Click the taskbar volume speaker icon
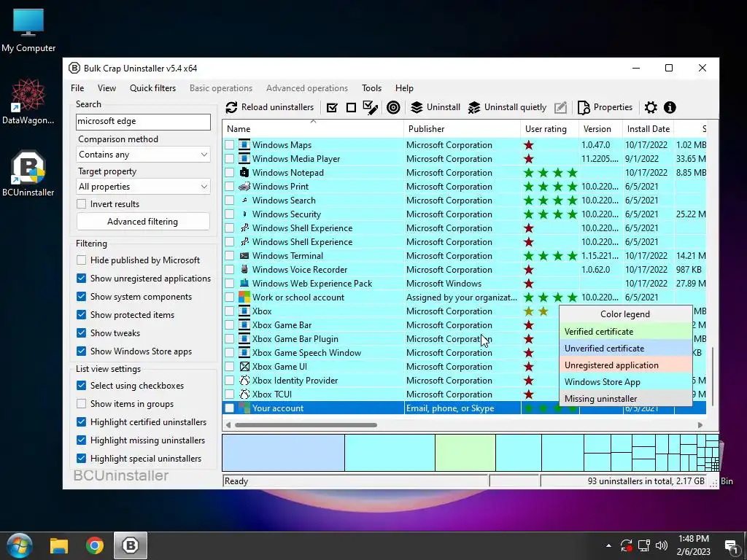 click(x=661, y=545)
